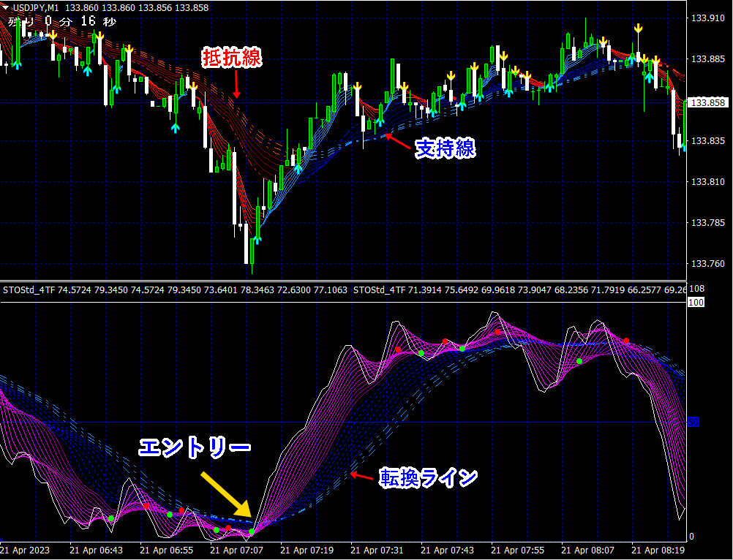
Task: Select the エントリー text label
Action: pyautogui.click(x=195, y=447)
